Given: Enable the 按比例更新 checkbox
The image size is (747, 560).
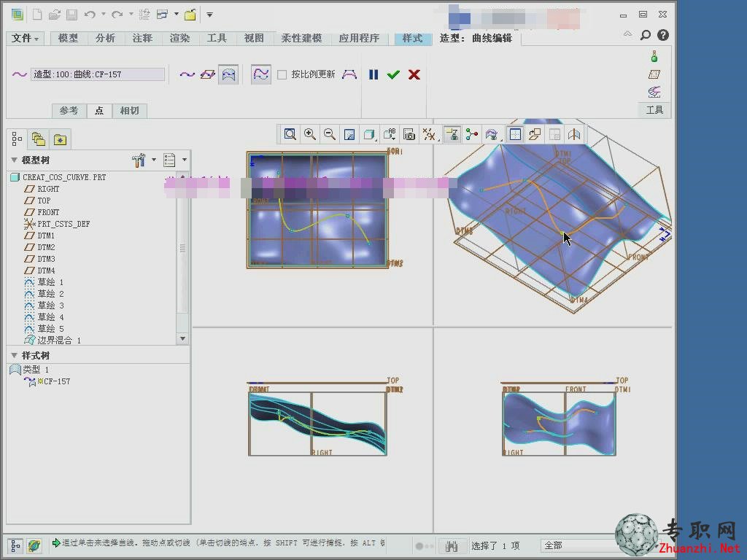Looking at the screenshot, I should [282, 75].
